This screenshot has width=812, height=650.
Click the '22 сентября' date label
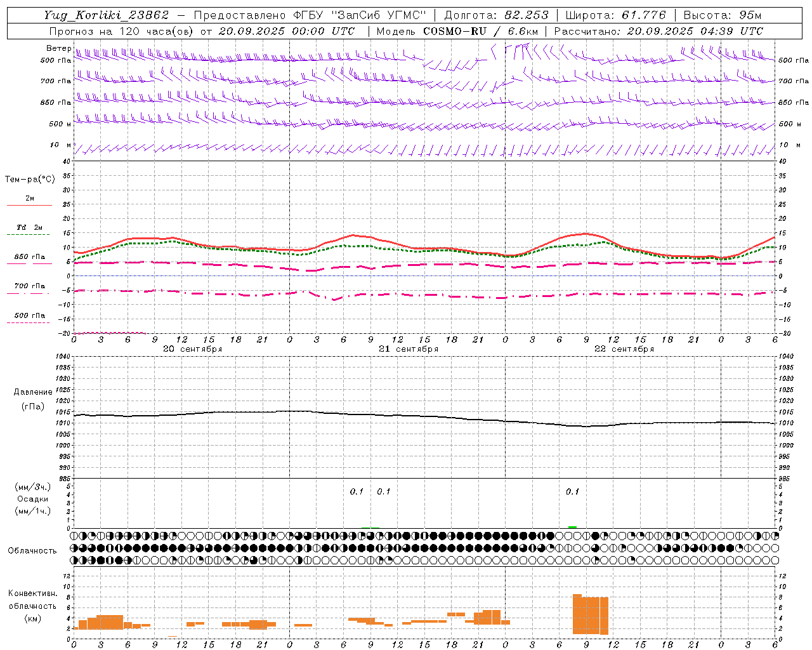click(624, 349)
